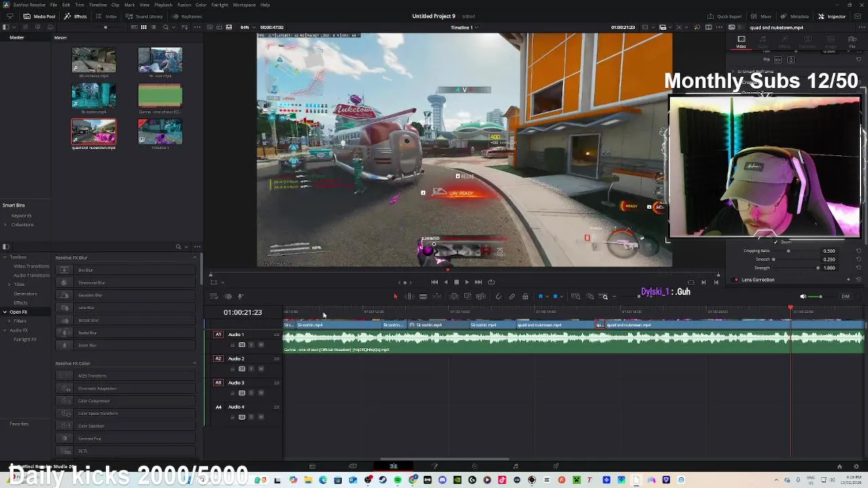The width and height of the screenshot is (868, 488).
Task: Collapse the Toolbox tree
Action: (5, 258)
